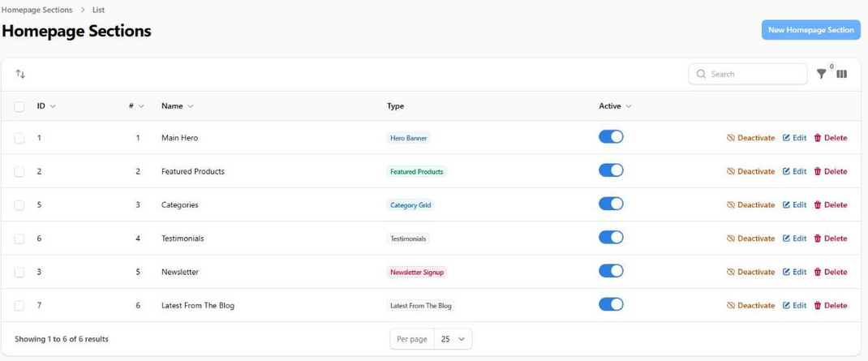
Task: Toggle Active switch for Featured Products
Action: (611, 170)
